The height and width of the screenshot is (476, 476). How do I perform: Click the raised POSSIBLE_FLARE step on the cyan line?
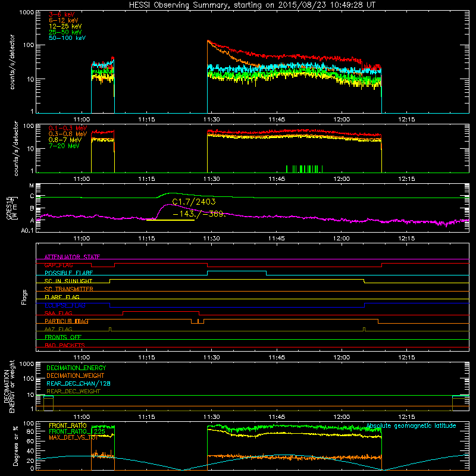click(x=237, y=271)
